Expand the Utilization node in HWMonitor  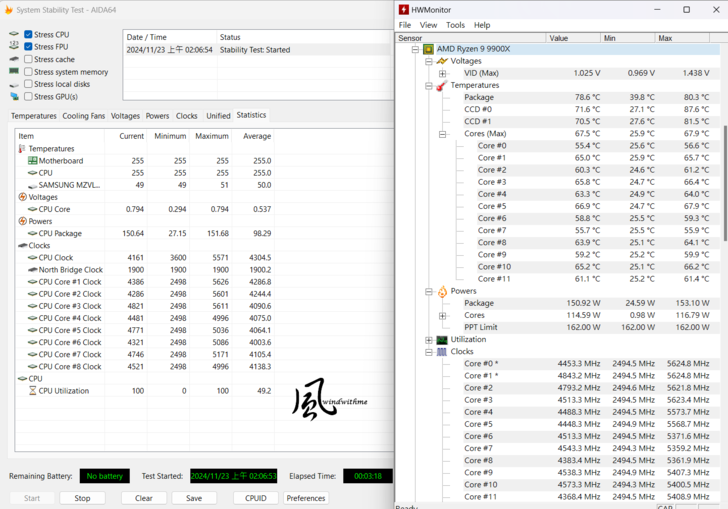click(429, 340)
